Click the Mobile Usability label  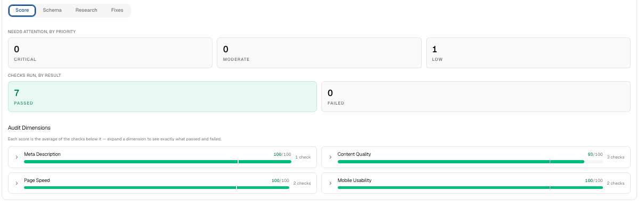355,180
